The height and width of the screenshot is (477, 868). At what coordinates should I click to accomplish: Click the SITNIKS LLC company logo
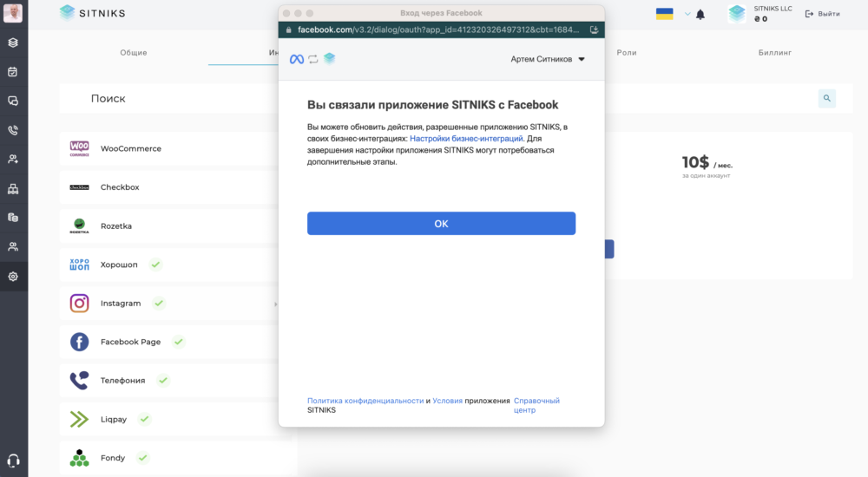tap(737, 14)
